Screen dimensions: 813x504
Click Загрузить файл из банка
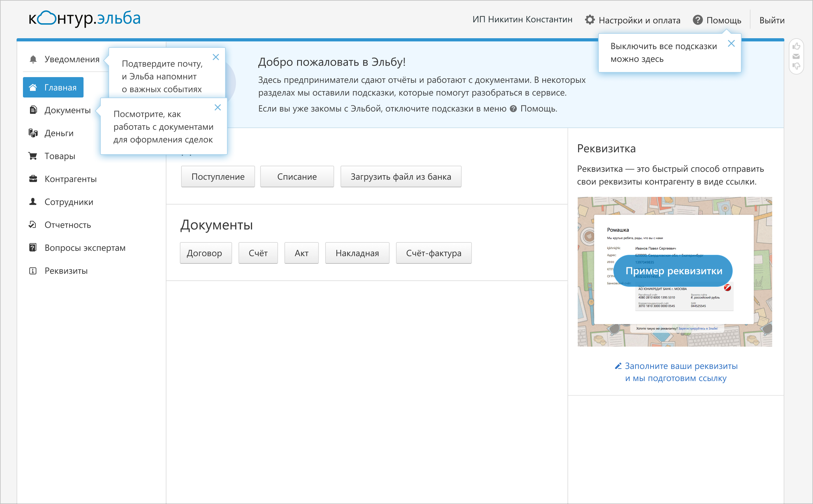401,177
